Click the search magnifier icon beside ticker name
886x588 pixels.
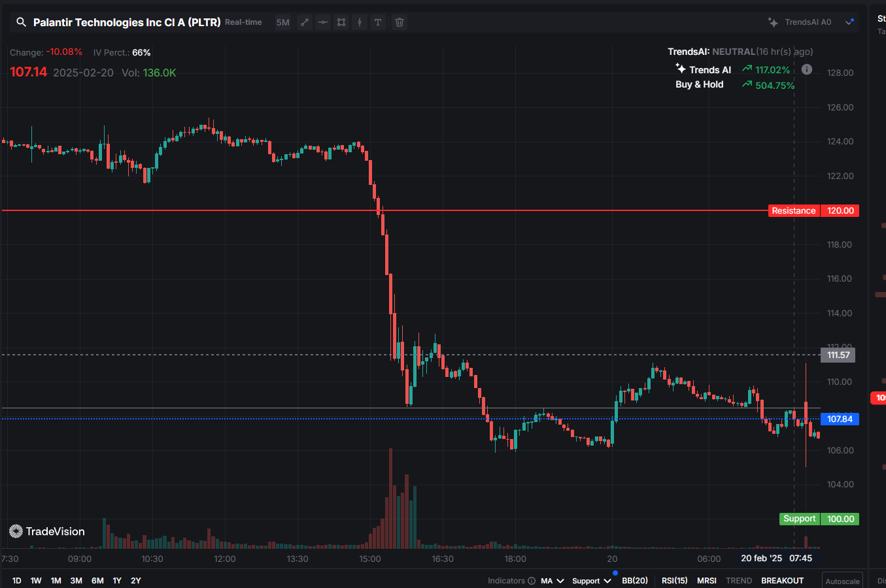click(x=21, y=22)
